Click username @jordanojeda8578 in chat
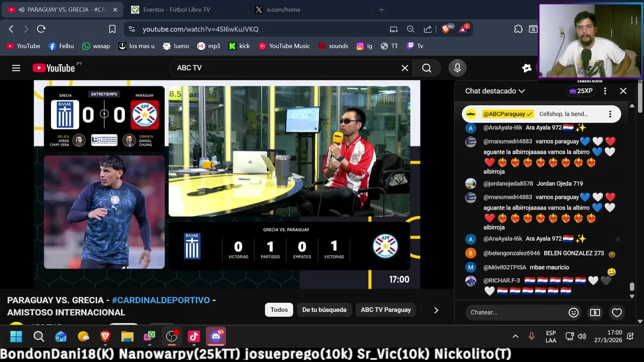Image resolution: width=644 pixels, height=362 pixels. 508,184
